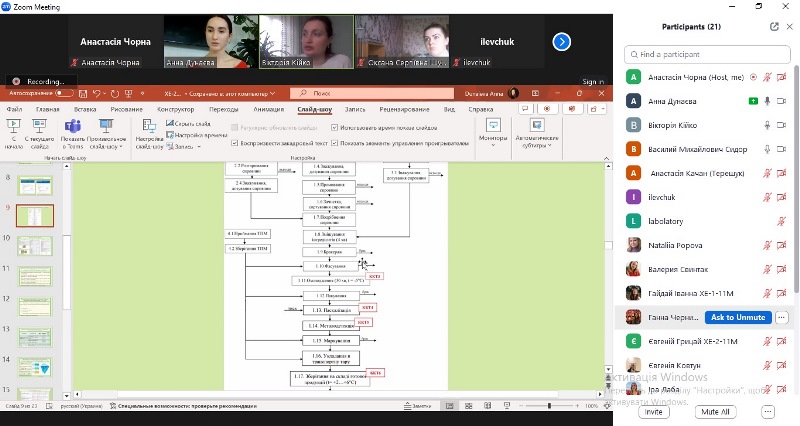Screen dimensions: 800x426
Task: Present in Teams icon
Action: point(72,126)
